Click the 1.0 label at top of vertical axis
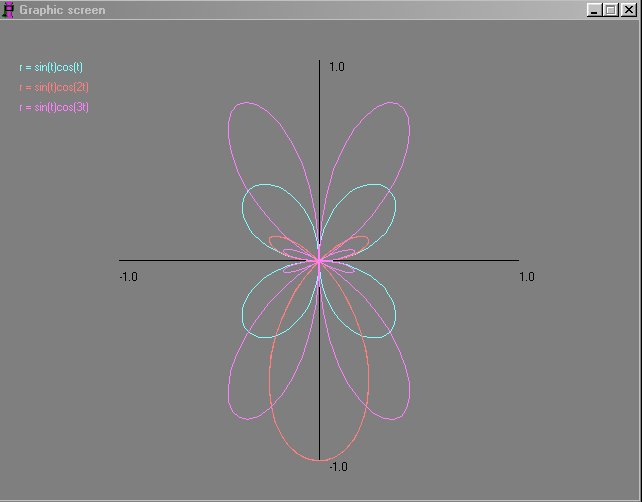Viewport: 642px width, 502px height. click(337, 67)
